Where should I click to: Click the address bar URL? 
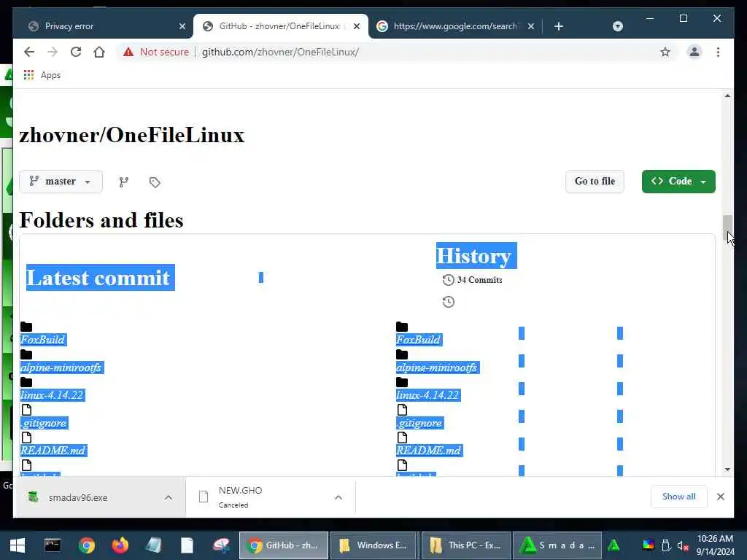coord(280,52)
